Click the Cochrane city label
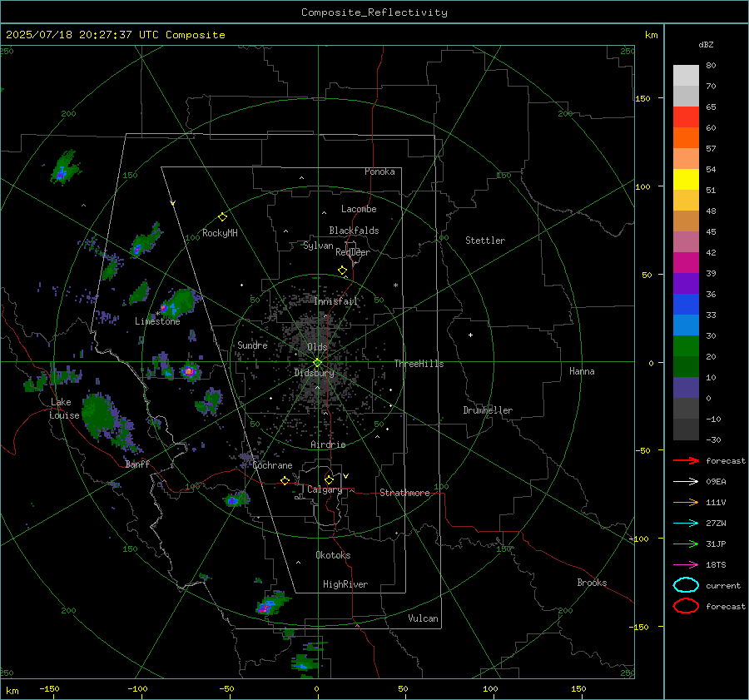The width and height of the screenshot is (749, 700). [272, 465]
